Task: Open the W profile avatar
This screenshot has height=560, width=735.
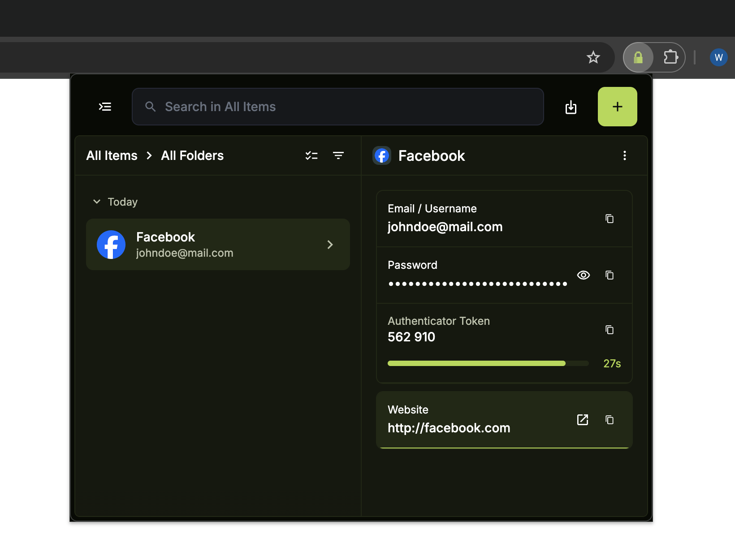Action: tap(719, 57)
